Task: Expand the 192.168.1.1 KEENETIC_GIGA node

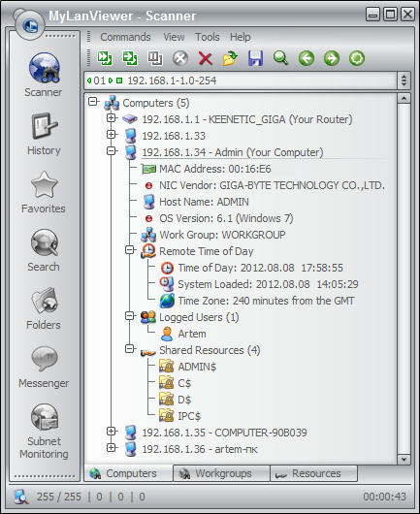Action: [x=112, y=118]
